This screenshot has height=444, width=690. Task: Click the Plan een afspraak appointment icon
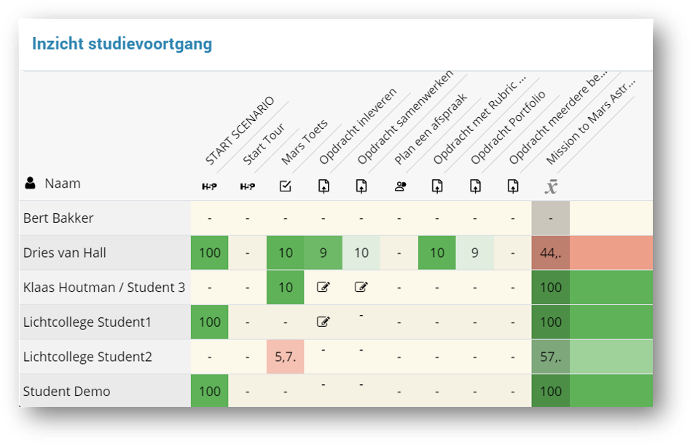click(x=399, y=186)
